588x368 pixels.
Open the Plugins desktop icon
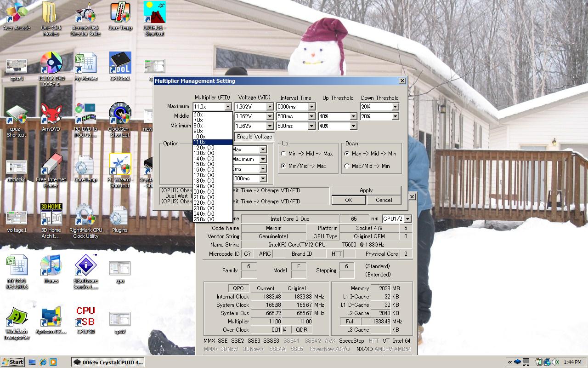pyautogui.click(x=120, y=218)
